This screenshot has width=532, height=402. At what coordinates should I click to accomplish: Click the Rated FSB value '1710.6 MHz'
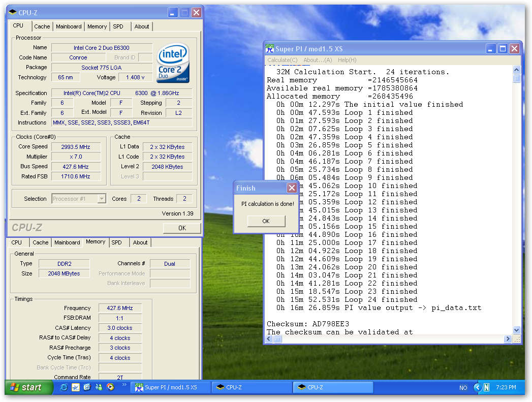76,176
